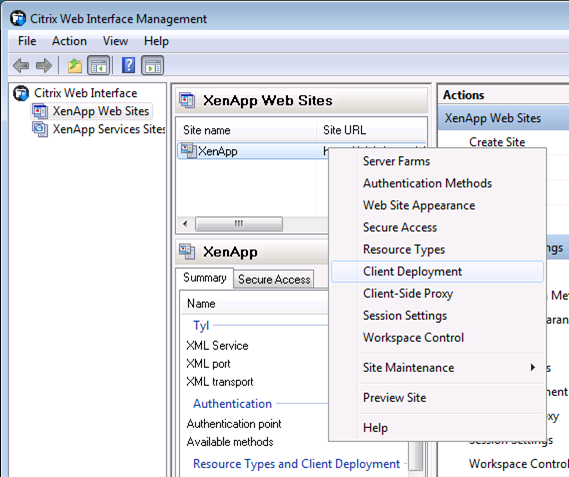Select Citrix Web Interface tree root
The height and width of the screenshot is (477, 569).
[x=86, y=93]
